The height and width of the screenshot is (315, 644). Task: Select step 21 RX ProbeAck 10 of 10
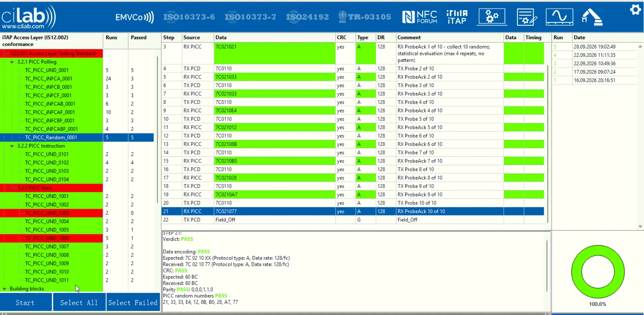click(353, 211)
